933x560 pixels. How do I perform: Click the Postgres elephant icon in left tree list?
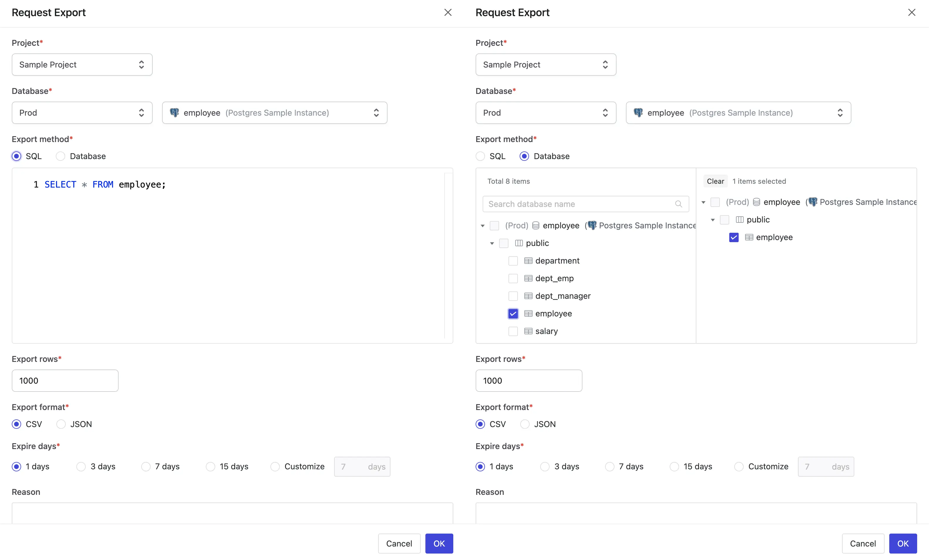click(x=592, y=225)
